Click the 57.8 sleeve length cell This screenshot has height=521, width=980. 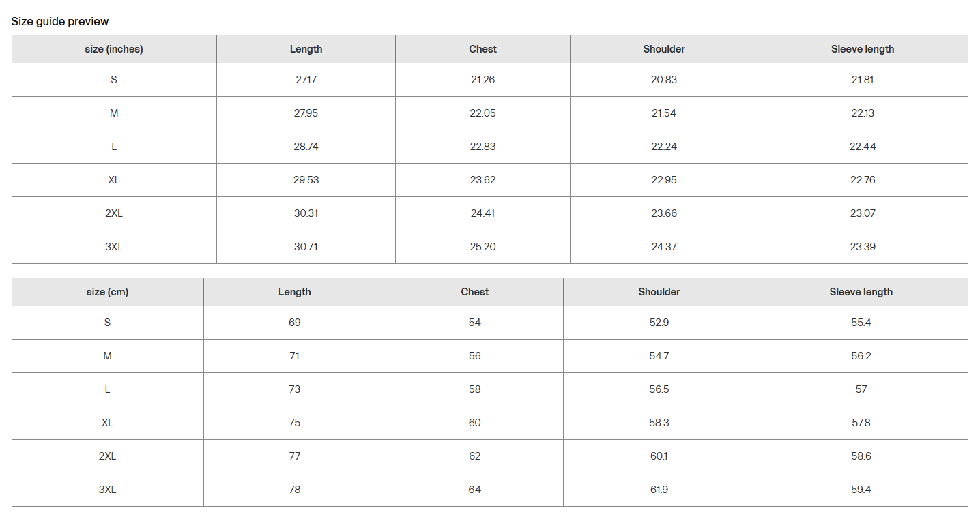click(861, 423)
